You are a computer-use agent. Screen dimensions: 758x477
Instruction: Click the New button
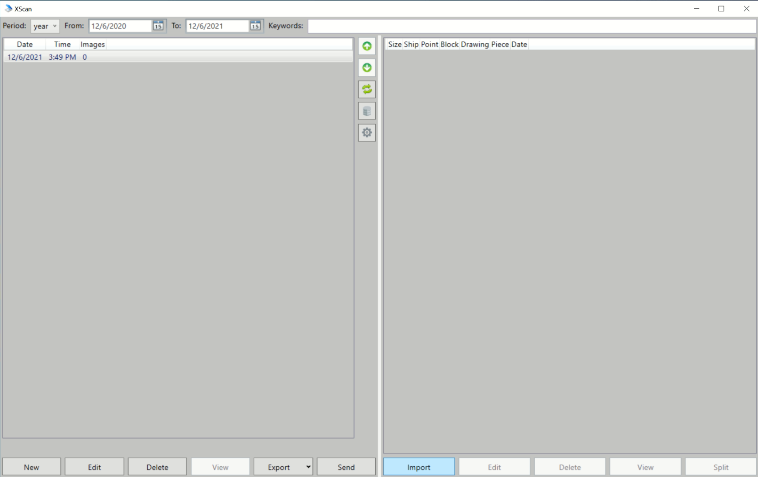[31, 467]
